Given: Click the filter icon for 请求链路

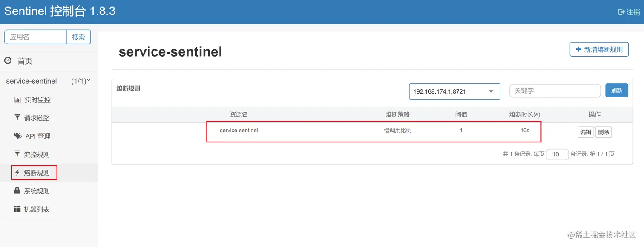Looking at the screenshot, I should point(17,118).
